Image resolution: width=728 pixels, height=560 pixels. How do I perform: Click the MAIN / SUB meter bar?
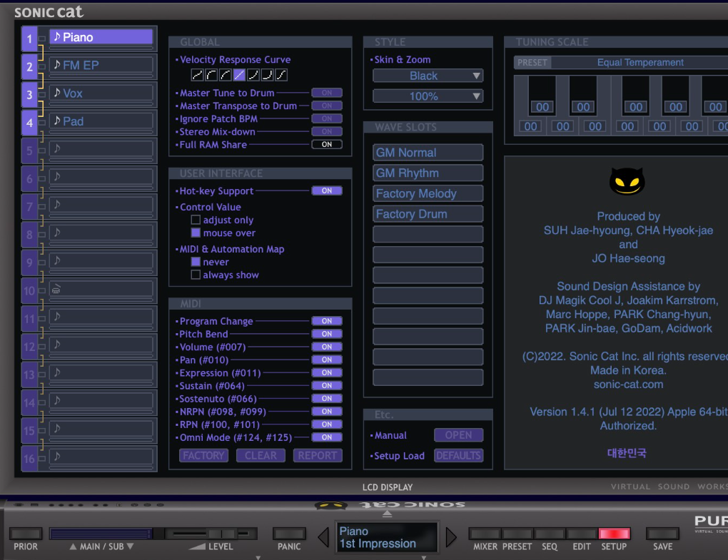tap(101, 534)
